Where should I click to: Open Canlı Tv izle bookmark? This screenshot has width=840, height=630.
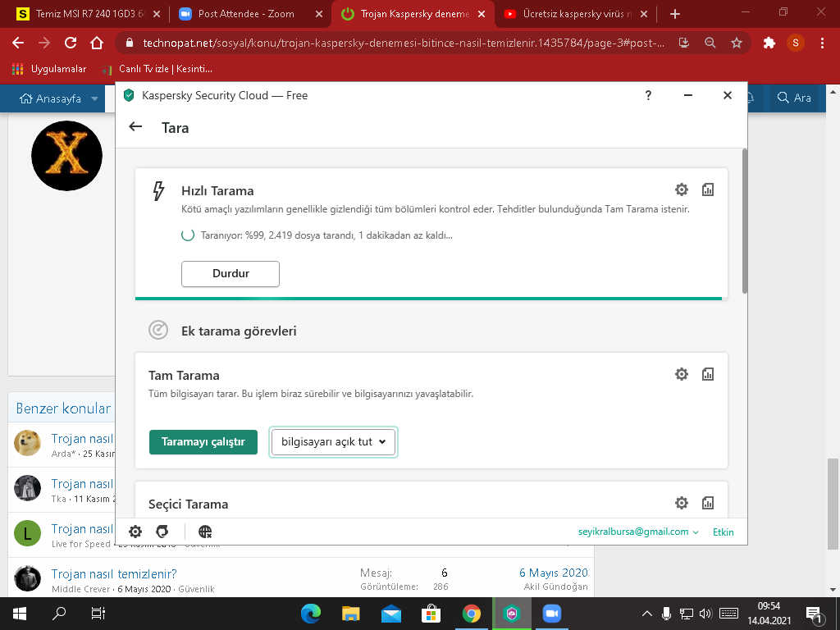157,69
